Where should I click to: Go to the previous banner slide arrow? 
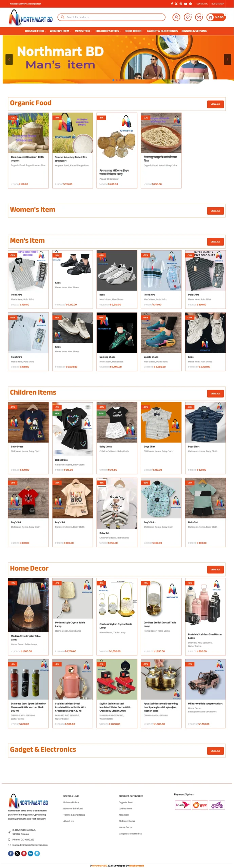9,59
